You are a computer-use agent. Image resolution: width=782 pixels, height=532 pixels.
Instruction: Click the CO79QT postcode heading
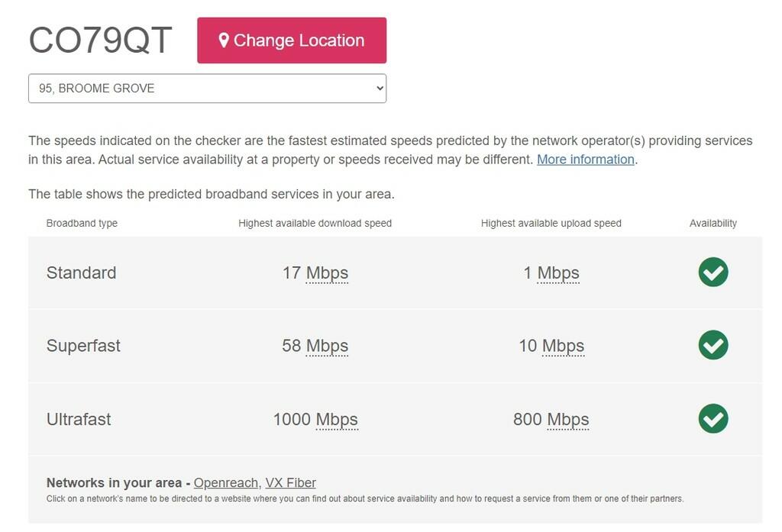click(100, 40)
